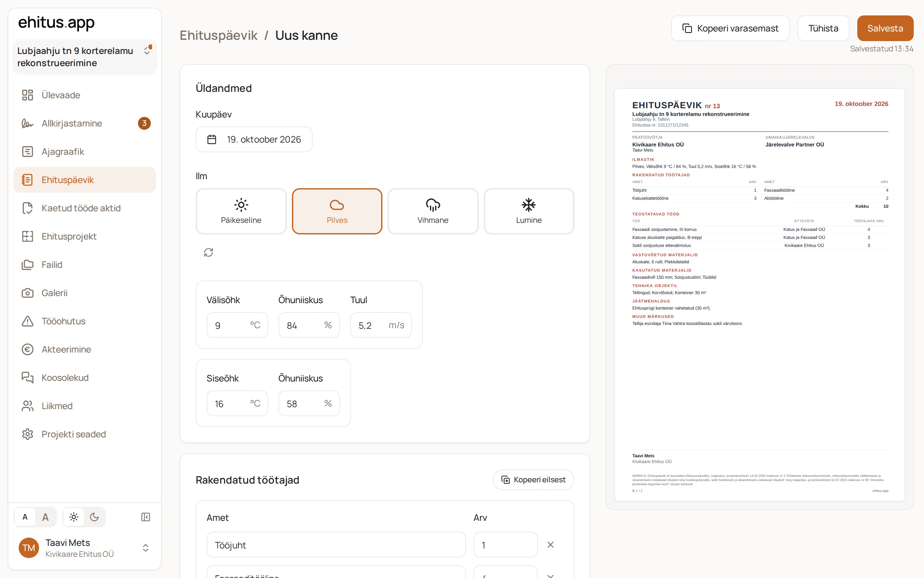Screen dimensions: 924x578
Task: Choose the smaller font size A
Action: 25,517
